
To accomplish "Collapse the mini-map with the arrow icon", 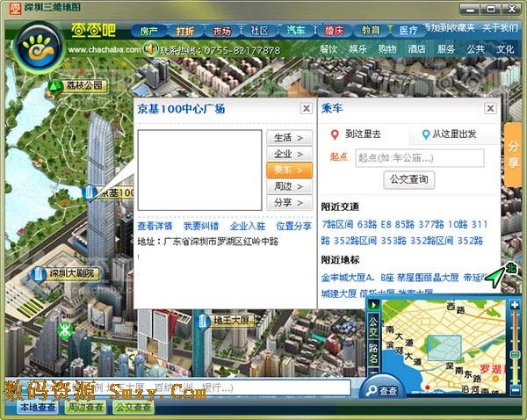I will pos(374,305).
